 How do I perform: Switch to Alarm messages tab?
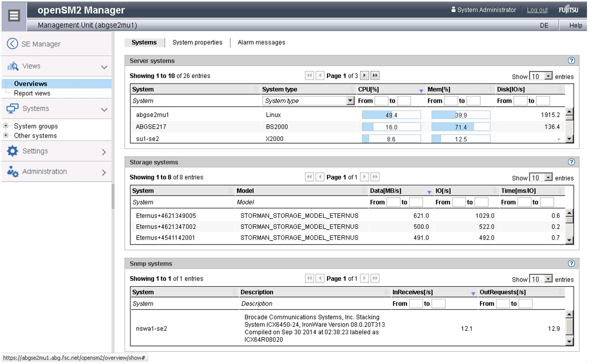click(x=261, y=43)
